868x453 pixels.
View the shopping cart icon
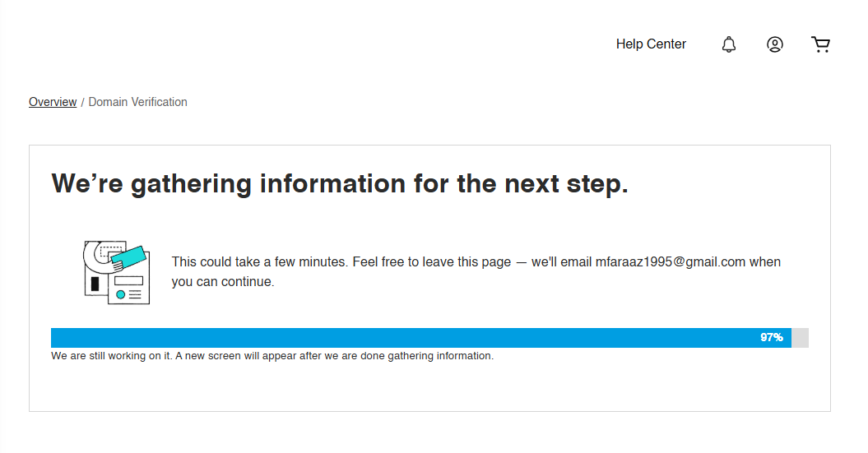click(820, 44)
